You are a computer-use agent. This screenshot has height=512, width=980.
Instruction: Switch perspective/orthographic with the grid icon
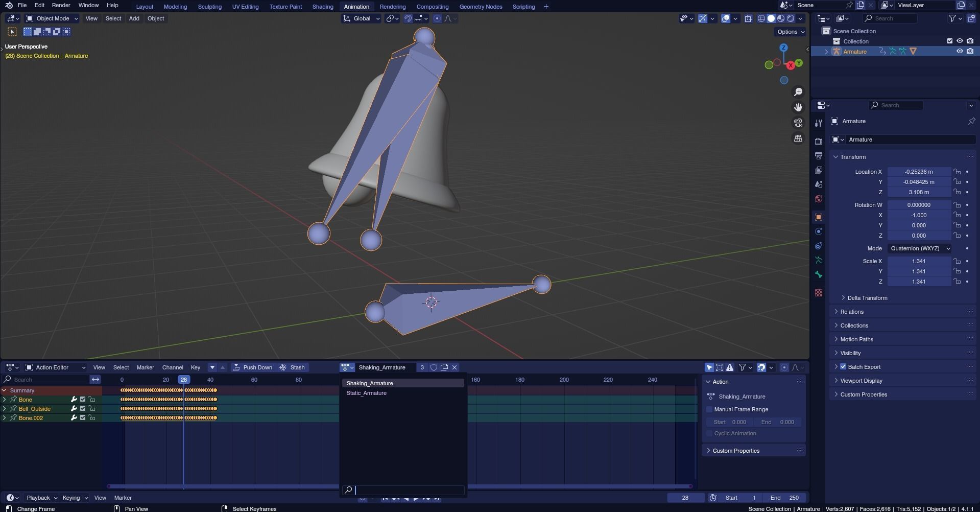(x=798, y=138)
